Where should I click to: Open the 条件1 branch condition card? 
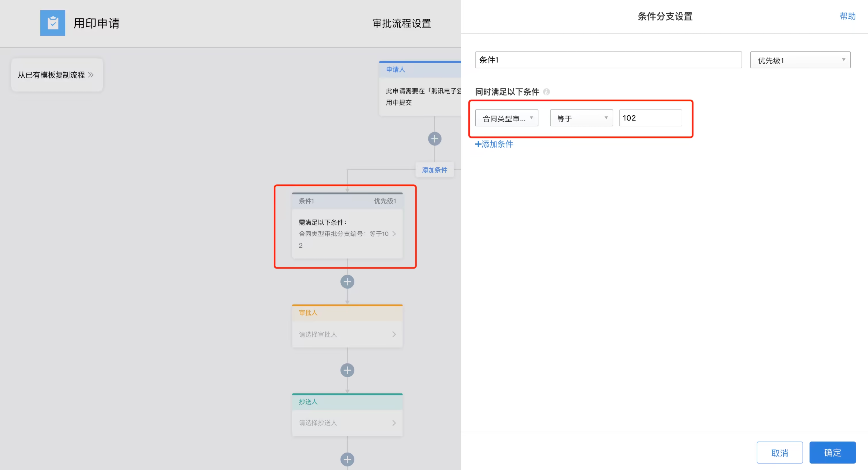pos(347,226)
